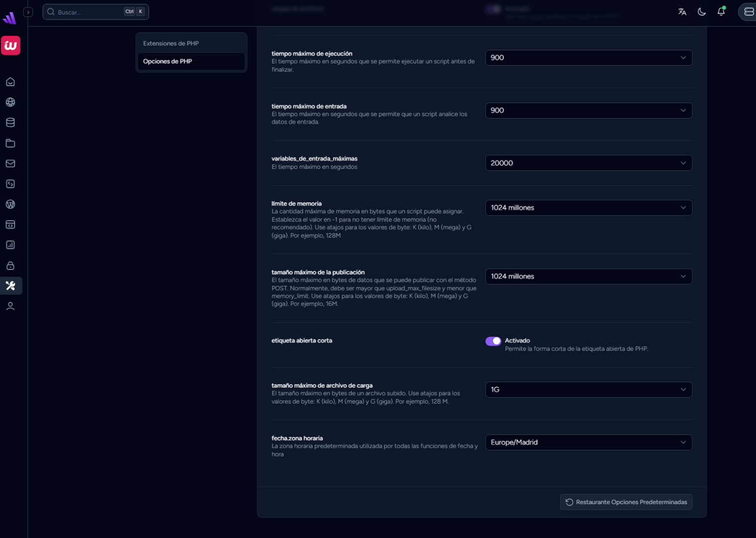Open the WordPress sidebar icon
756x538 pixels.
click(10, 204)
